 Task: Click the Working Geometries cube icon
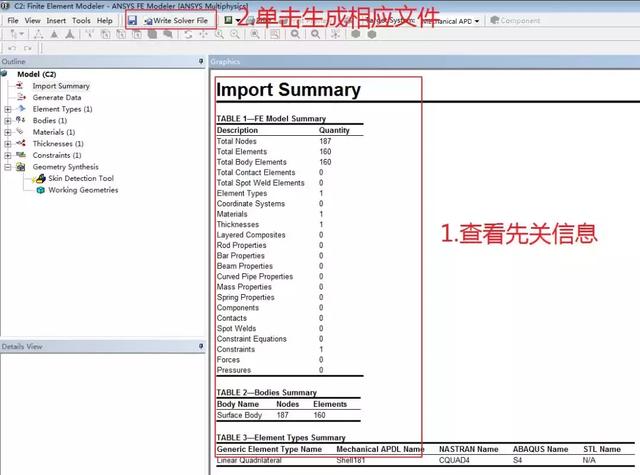pyautogui.click(x=40, y=190)
